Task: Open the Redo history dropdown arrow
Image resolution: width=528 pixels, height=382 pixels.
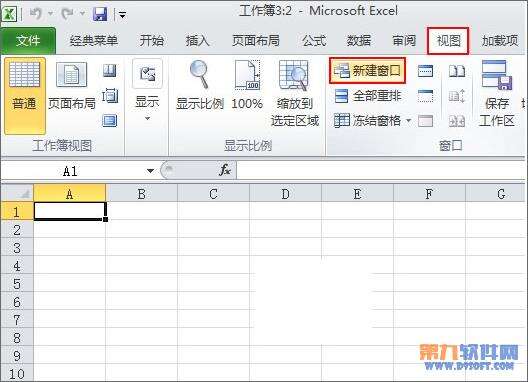Action: [x=82, y=14]
